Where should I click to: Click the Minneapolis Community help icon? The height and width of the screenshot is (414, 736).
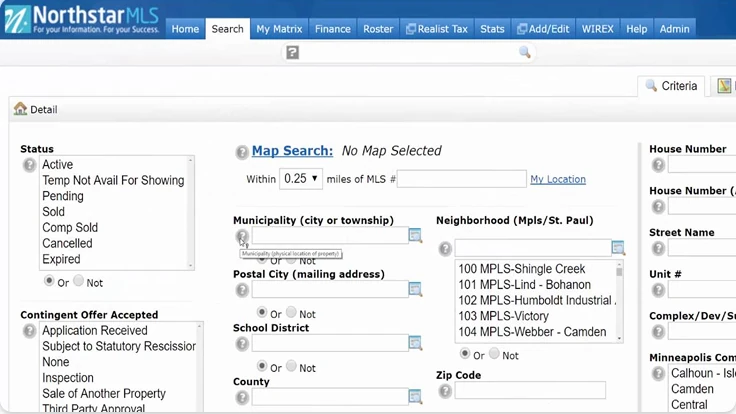point(659,374)
